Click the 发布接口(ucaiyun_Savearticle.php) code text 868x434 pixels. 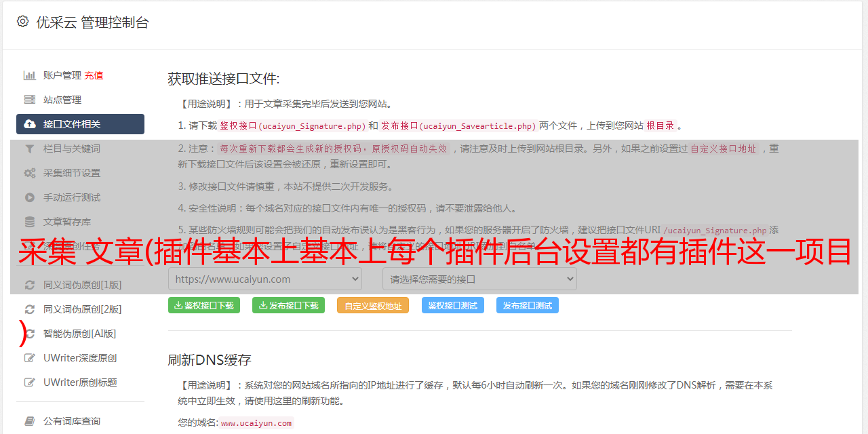tap(458, 125)
